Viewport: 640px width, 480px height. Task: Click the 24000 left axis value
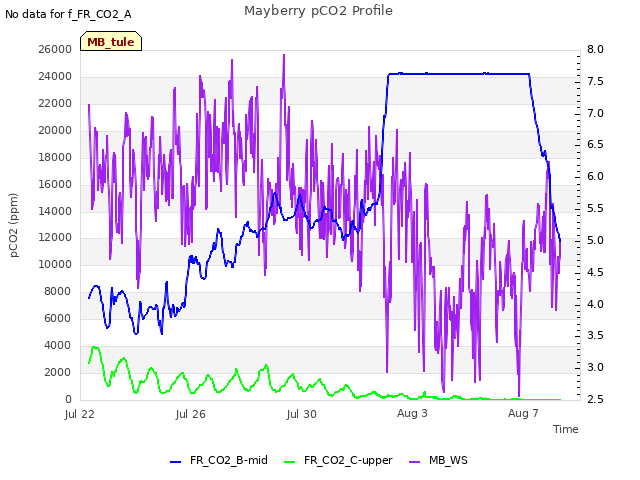coord(55,76)
